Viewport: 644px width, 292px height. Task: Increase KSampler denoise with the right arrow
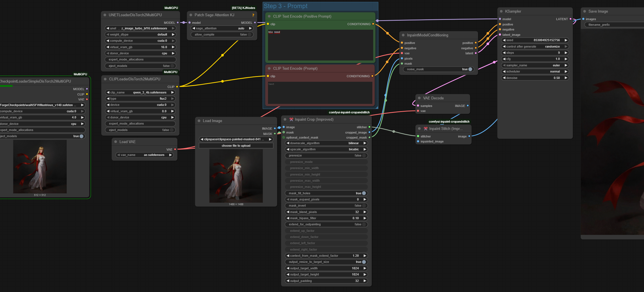click(566, 78)
